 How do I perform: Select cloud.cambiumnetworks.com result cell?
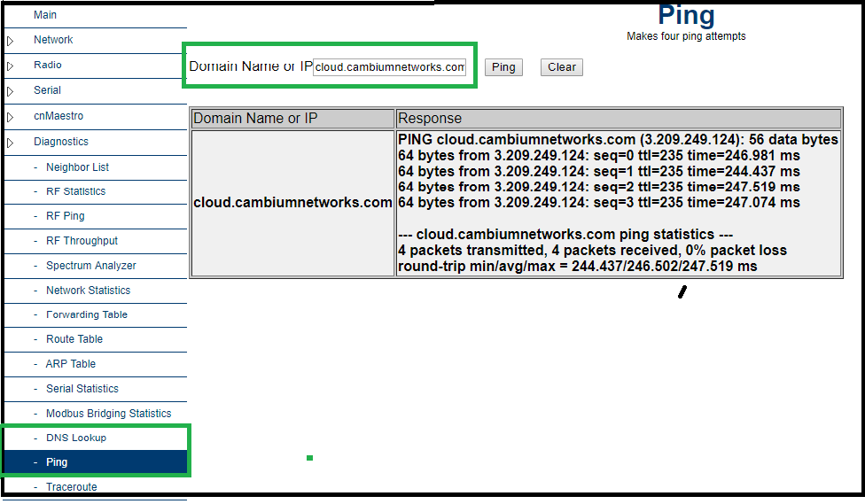coord(292,203)
